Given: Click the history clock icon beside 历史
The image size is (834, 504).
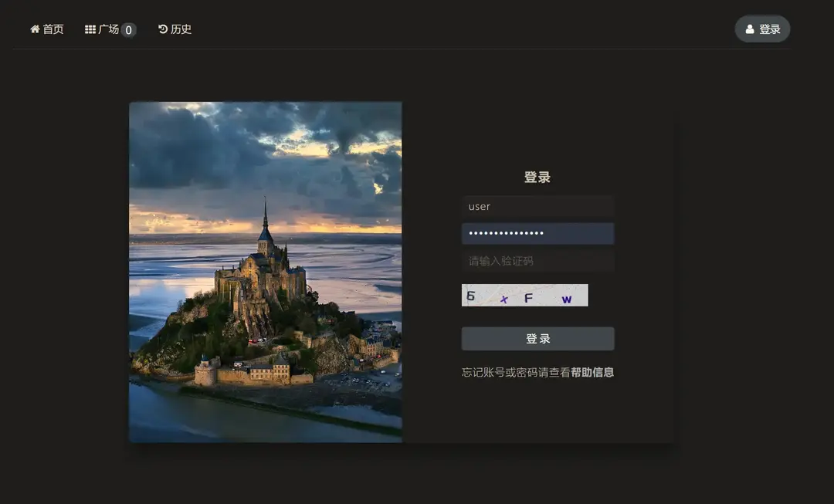Looking at the screenshot, I should 163,29.
